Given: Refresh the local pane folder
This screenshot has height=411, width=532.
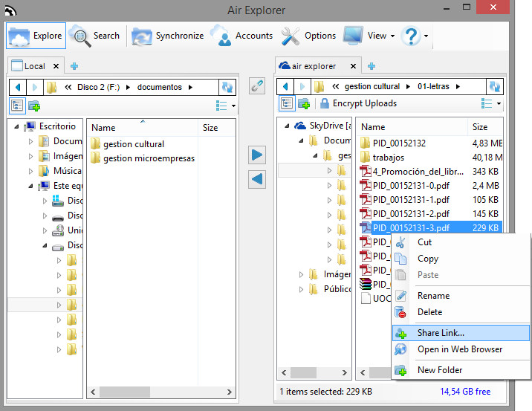Looking at the screenshot, I should click(x=227, y=87).
